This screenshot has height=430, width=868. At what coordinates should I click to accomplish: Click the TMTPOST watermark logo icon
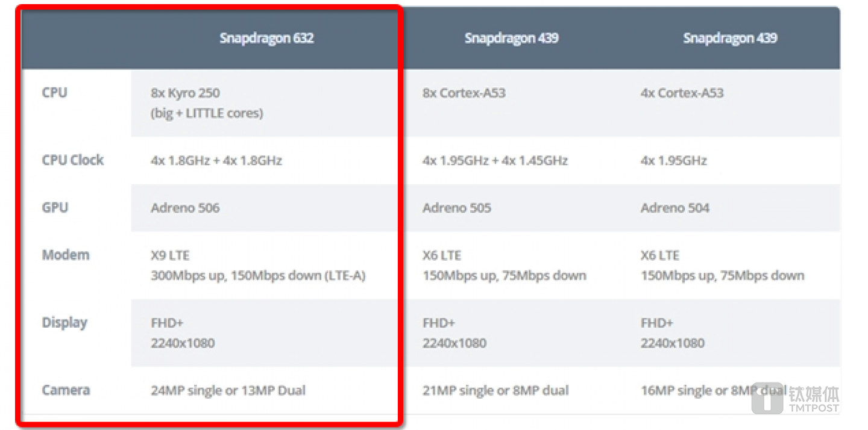point(767,398)
